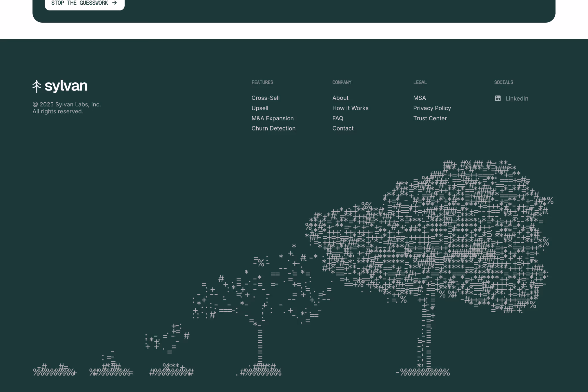
Task: Open the FAQ link
Action: (337, 118)
